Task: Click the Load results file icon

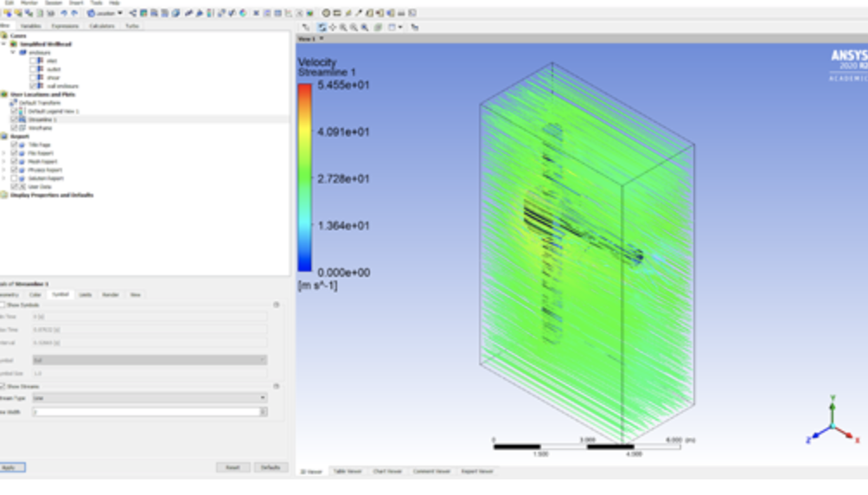Action: 8,13
